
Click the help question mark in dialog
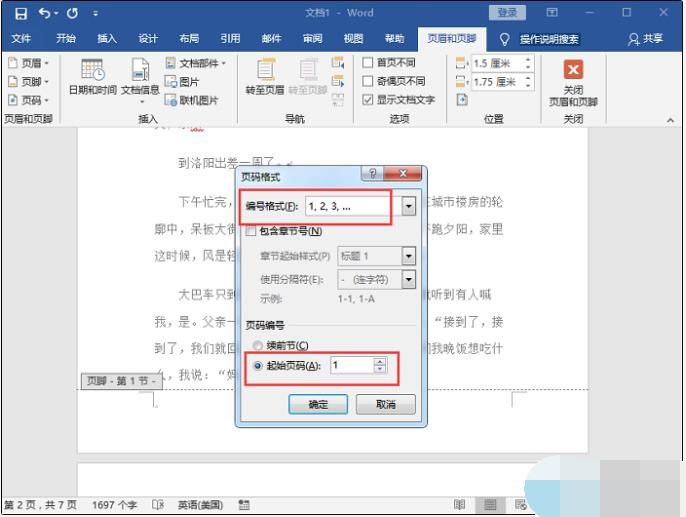pyautogui.click(x=373, y=174)
